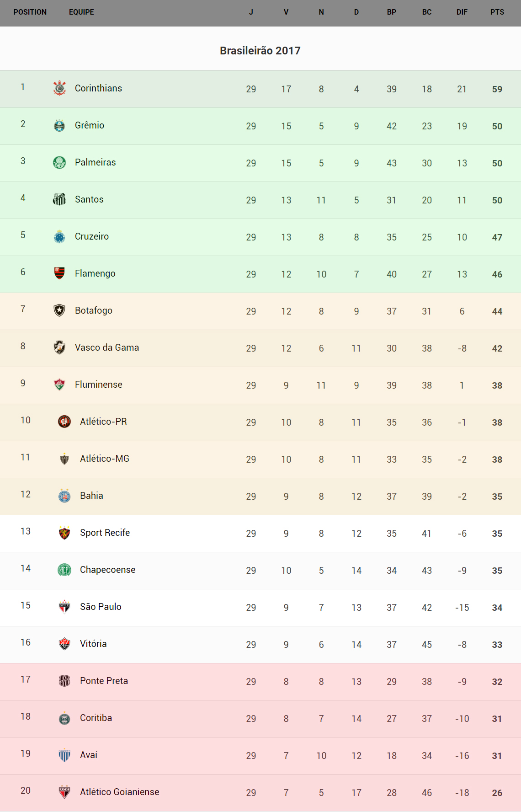The width and height of the screenshot is (521, 812).
Task: Open the Vasco da Gama team name
Action: 106,347
